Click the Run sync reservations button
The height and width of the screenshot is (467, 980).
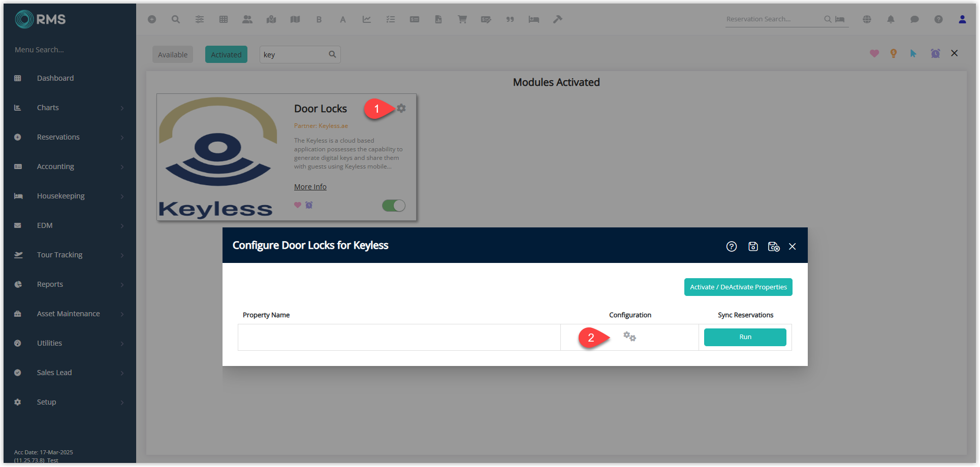(x=745, y=337)
